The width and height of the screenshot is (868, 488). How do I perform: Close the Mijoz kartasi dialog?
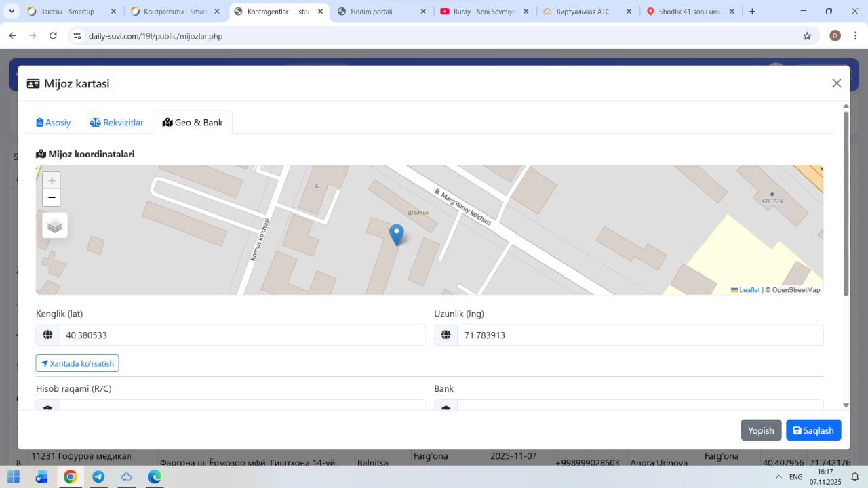pyautogui.click(x=836, y=83)
